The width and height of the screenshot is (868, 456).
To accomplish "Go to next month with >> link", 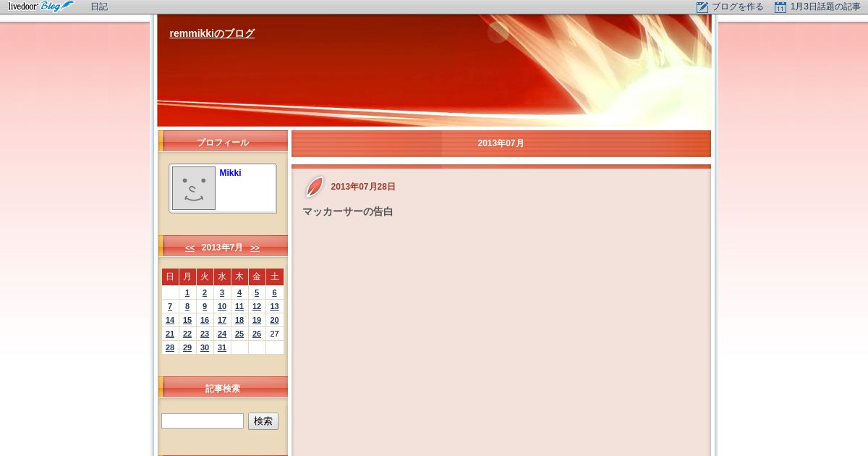I will pos(255,248).
